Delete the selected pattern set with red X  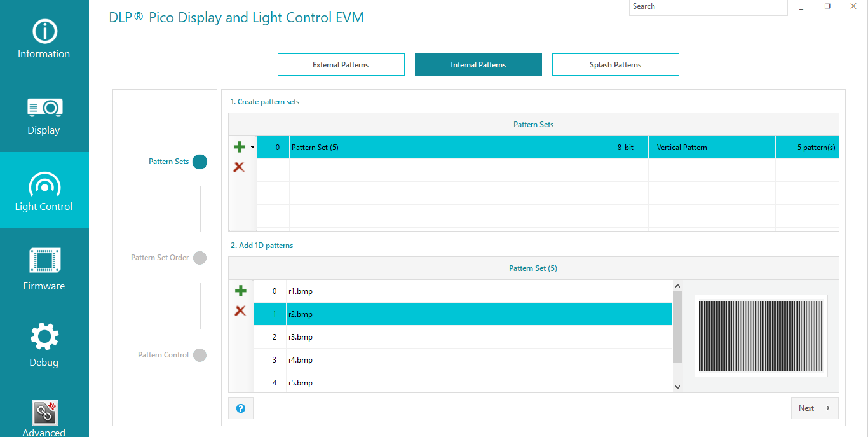[x=240, y=167]
